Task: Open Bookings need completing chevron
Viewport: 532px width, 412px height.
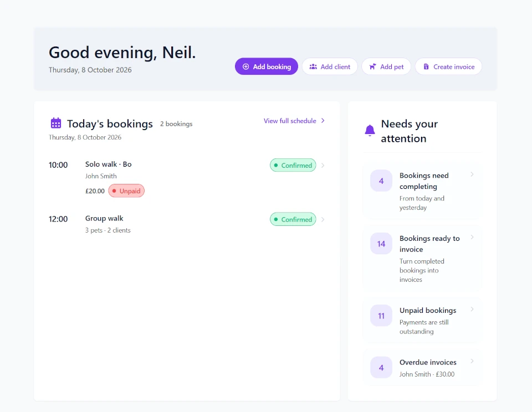Action: [x=472, y=174]
